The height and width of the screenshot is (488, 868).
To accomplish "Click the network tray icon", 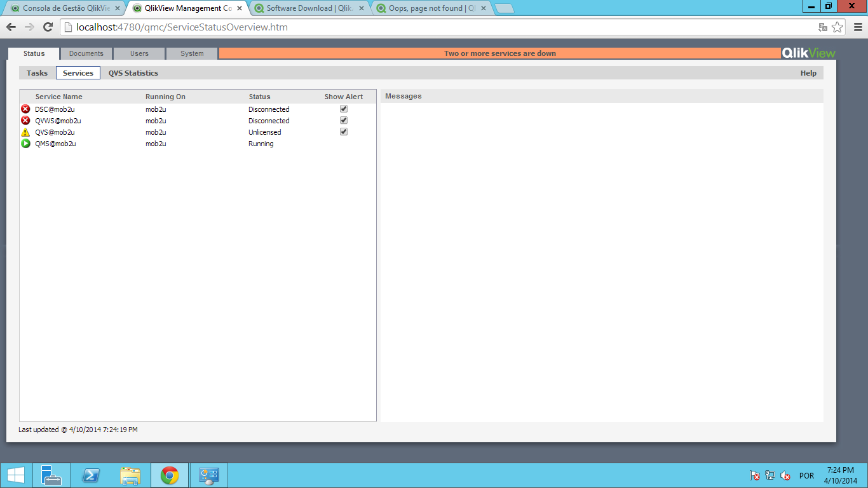I will pyautogui.click(x=770, y=475).
